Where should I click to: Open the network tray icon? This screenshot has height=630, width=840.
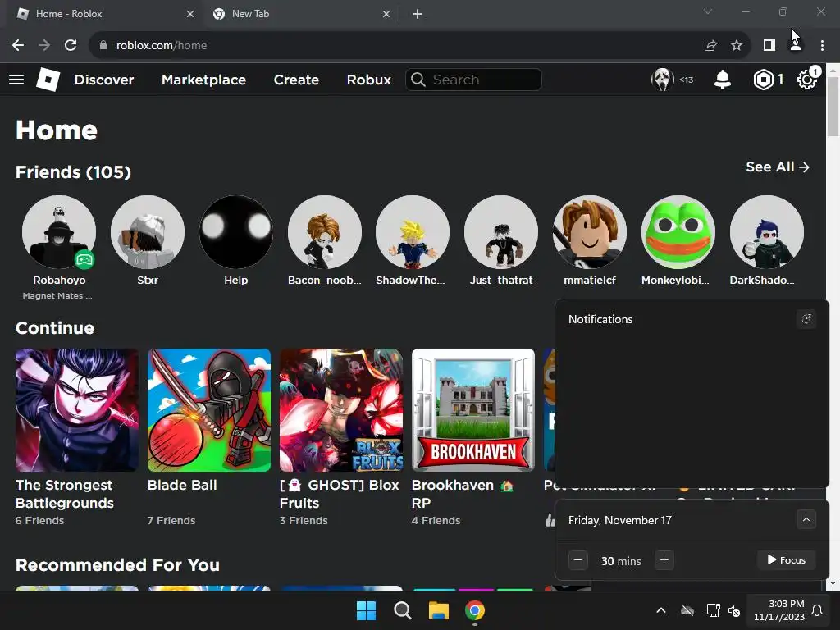[x=713, y=610]
